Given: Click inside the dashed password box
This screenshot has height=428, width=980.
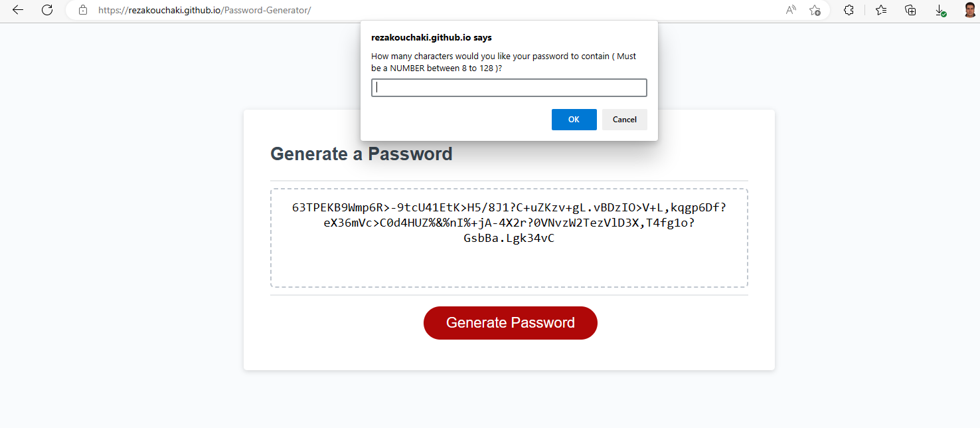Looking at the screenshot, I should pos(509,266).
